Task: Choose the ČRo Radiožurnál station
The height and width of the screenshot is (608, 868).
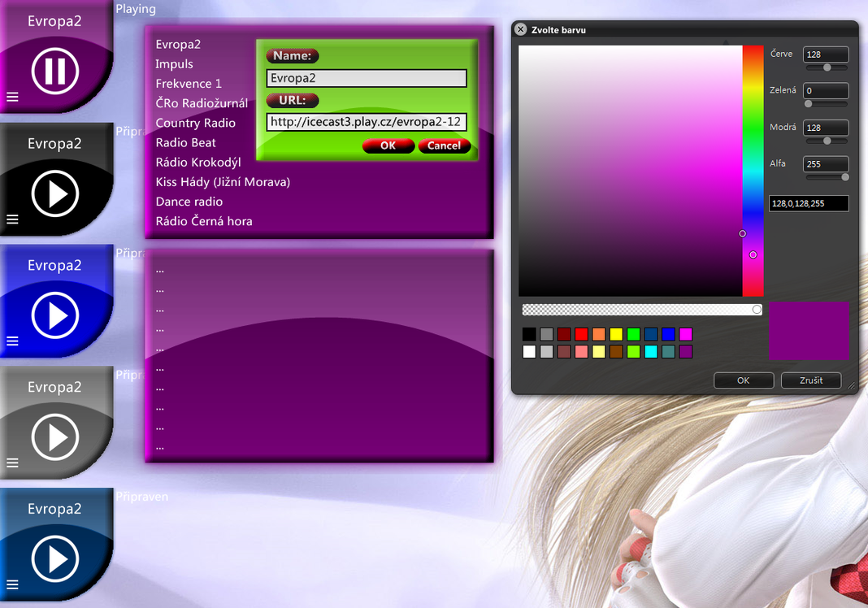Action: tap(202, 103)
